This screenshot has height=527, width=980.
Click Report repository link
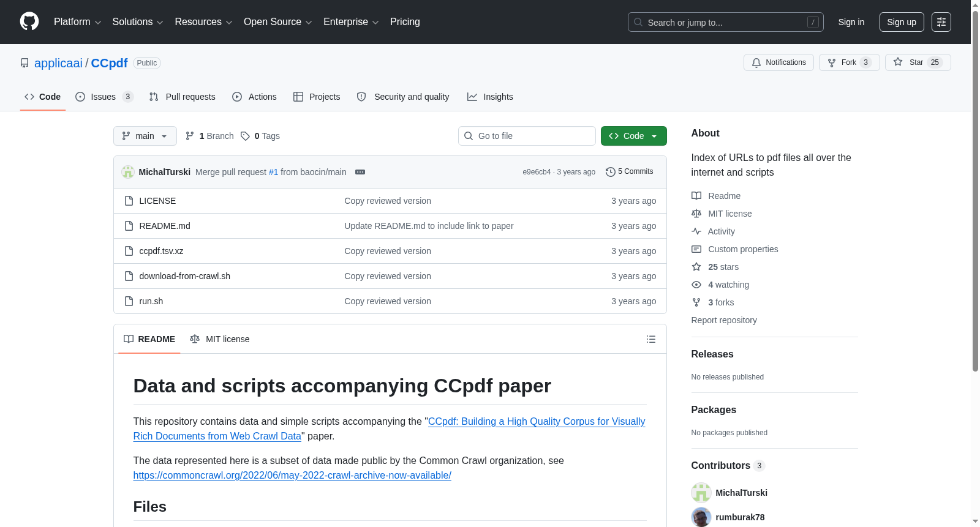coord(724,320)
